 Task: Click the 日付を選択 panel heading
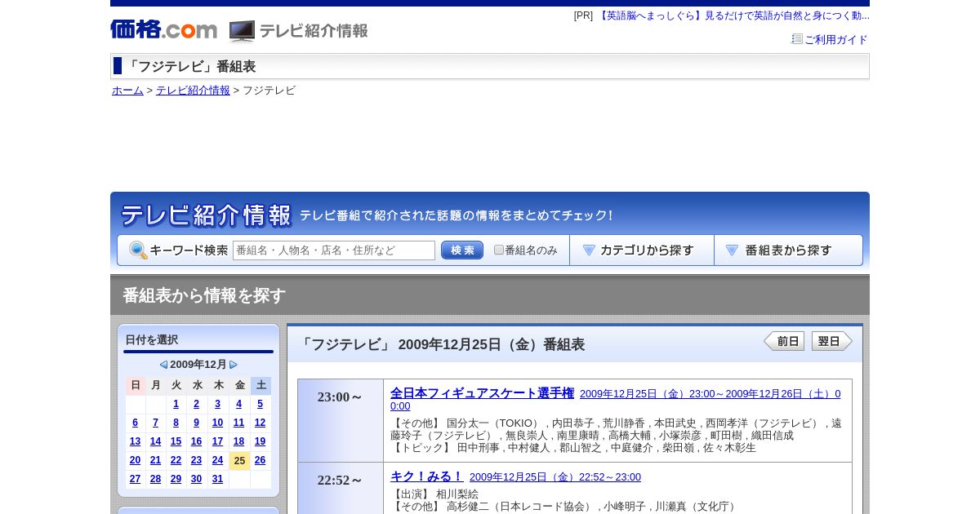151,339
